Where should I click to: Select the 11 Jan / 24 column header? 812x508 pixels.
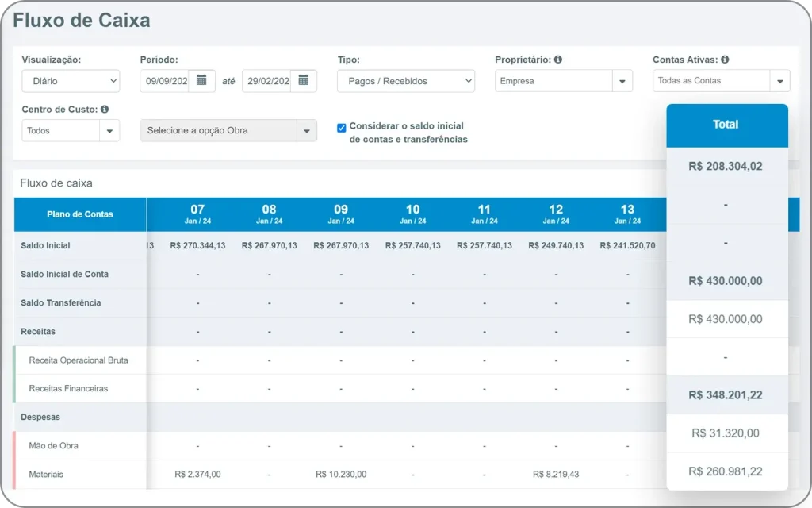point(485,214)
